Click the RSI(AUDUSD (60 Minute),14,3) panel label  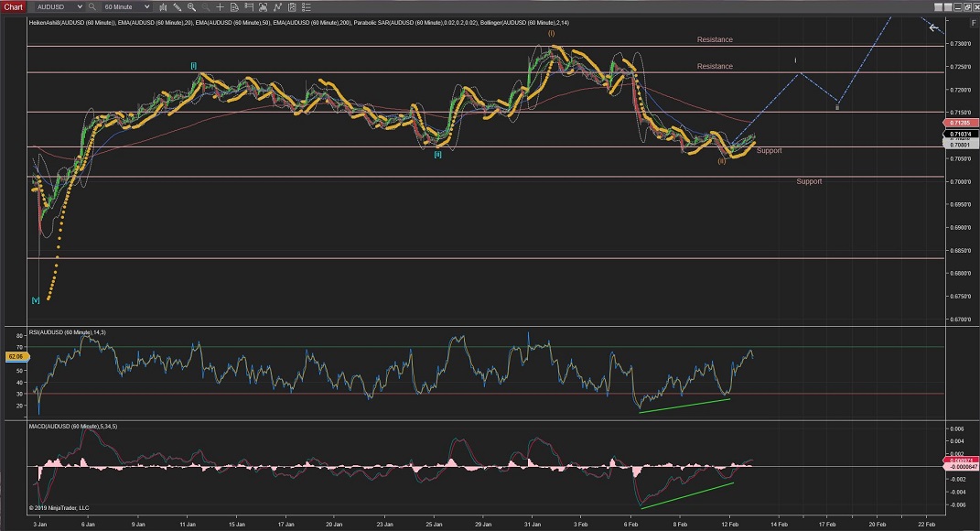[68, 332]
